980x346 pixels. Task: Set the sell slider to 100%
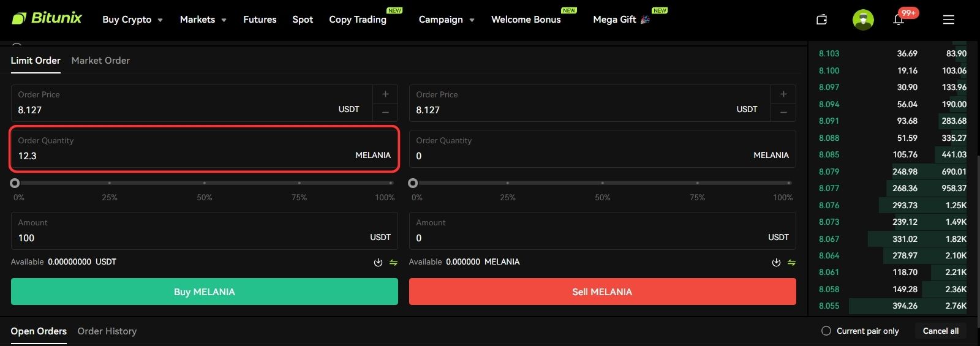(x=790, y=183)
